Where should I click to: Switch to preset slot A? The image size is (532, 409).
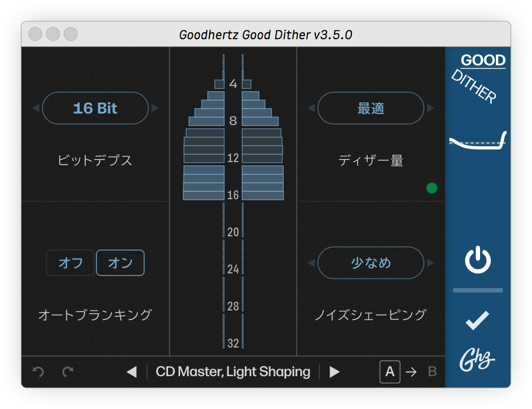(x=390, y=372)
